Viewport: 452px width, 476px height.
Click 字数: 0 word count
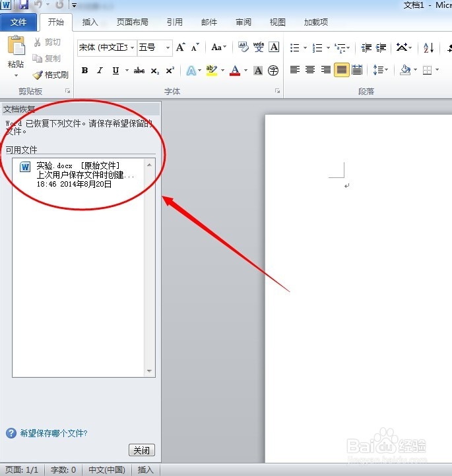click(x=63, y=470)
